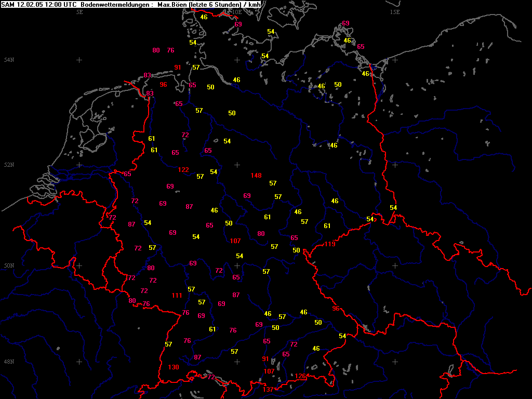Select the 10E longitude label
The image size is (532, 399).
point(236,12)
